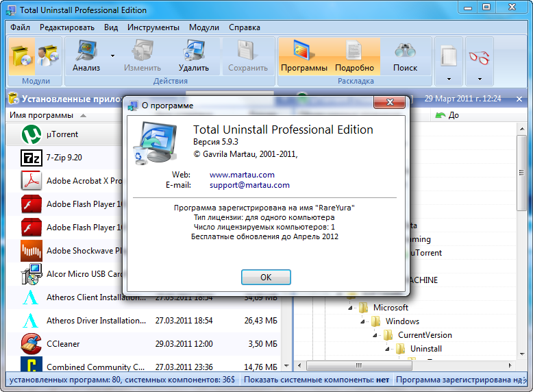Open the Редактировать menu
The height and width of the screenshot is (392, 533).
(x=67, y=27)
